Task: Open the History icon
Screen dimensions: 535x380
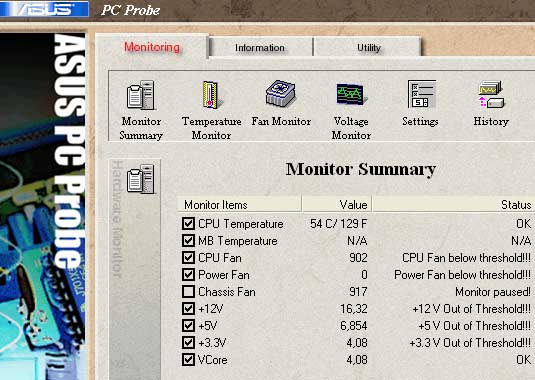Action: pyautogui.click(x=491, y=94)
